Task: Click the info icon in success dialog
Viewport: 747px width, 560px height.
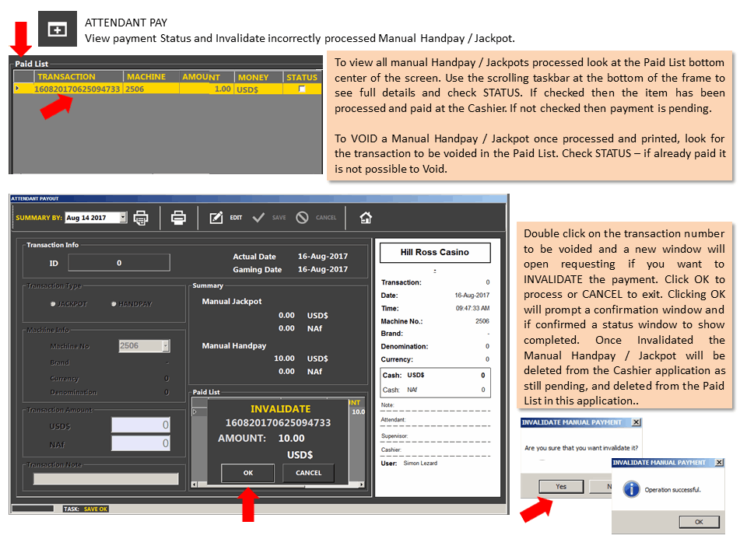Action: [632, 489]
